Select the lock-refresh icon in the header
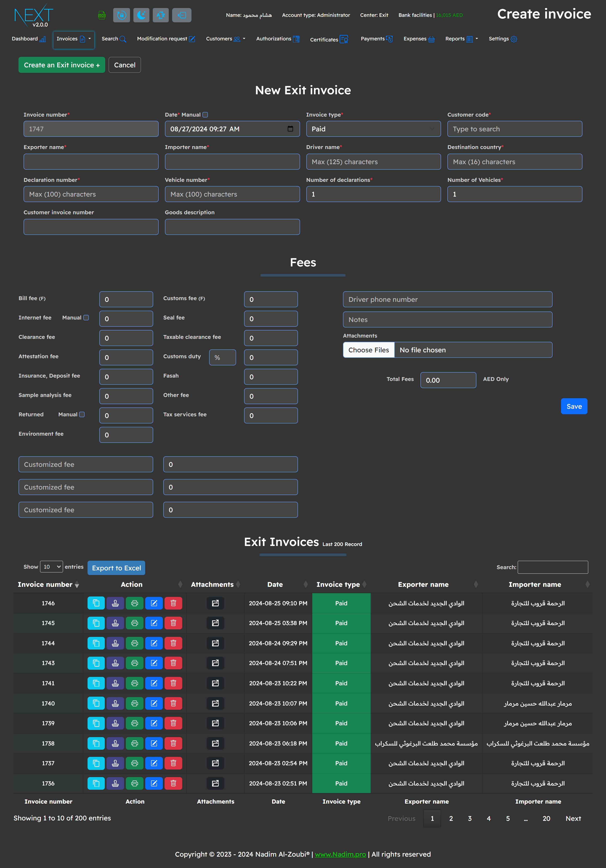606x868 pixels. pos(121,15)
